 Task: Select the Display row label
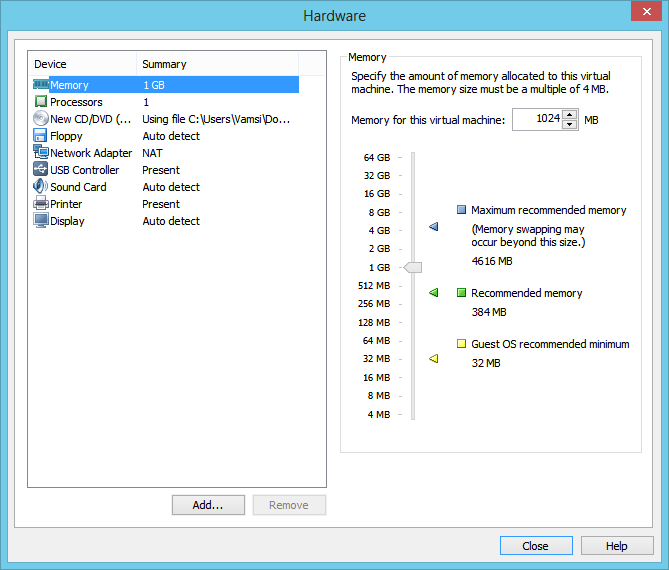67,221
